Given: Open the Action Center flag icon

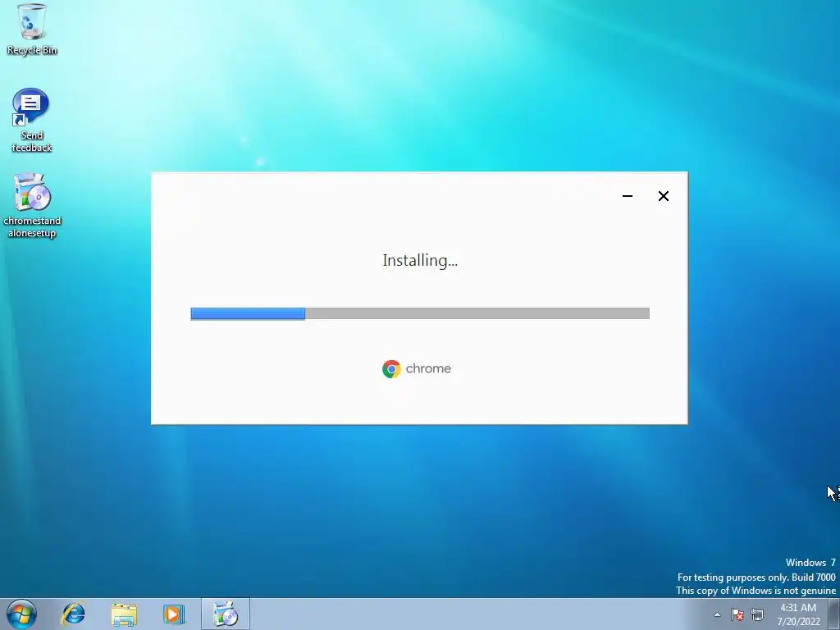Looking at the screenshot, I should pos(737,614).
